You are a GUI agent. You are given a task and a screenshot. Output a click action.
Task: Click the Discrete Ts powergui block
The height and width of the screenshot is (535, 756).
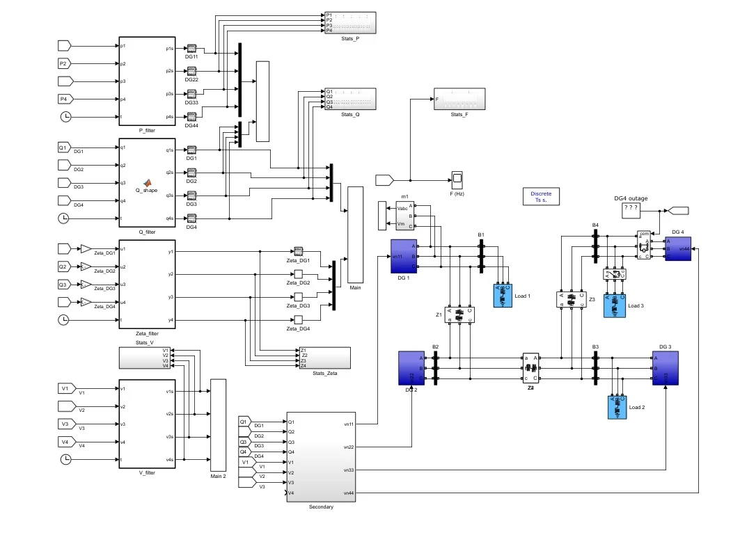point(541,196)
